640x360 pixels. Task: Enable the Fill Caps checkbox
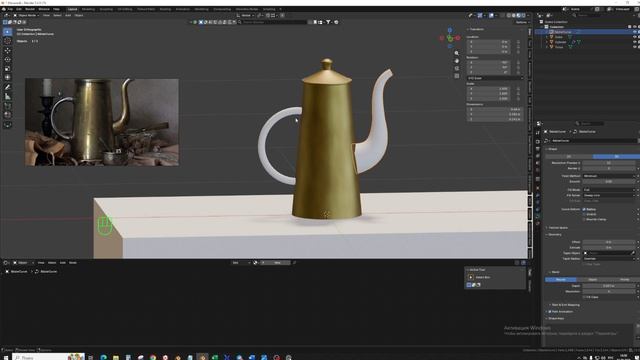tap(584, 297)
